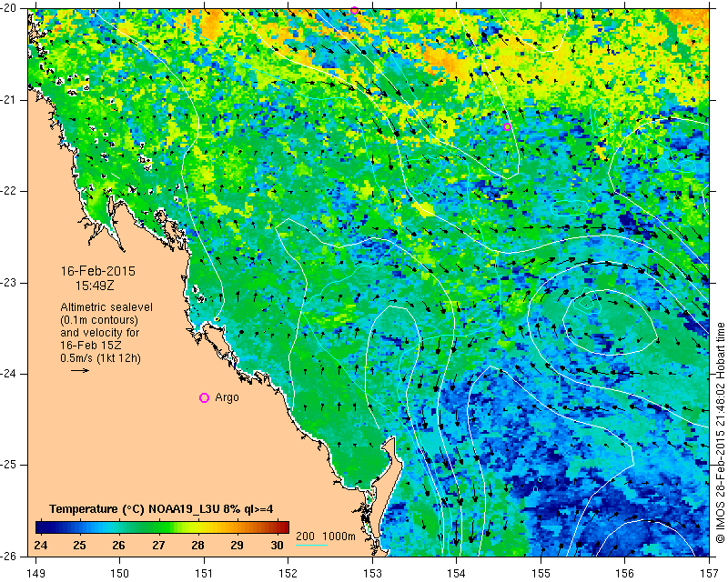Click the colour bar tick label "30"
Screen dimensions: 728x582
tap(277, 545)
